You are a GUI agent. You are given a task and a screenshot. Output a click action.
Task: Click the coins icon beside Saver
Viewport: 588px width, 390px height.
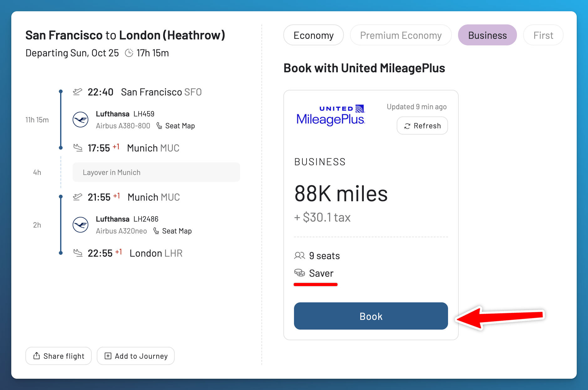coord(300,273)
